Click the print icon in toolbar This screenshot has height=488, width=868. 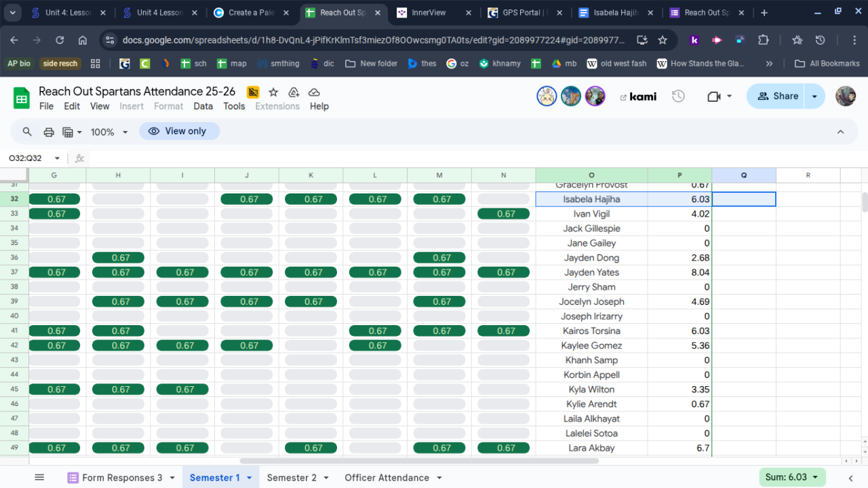[x=49, y=132]
